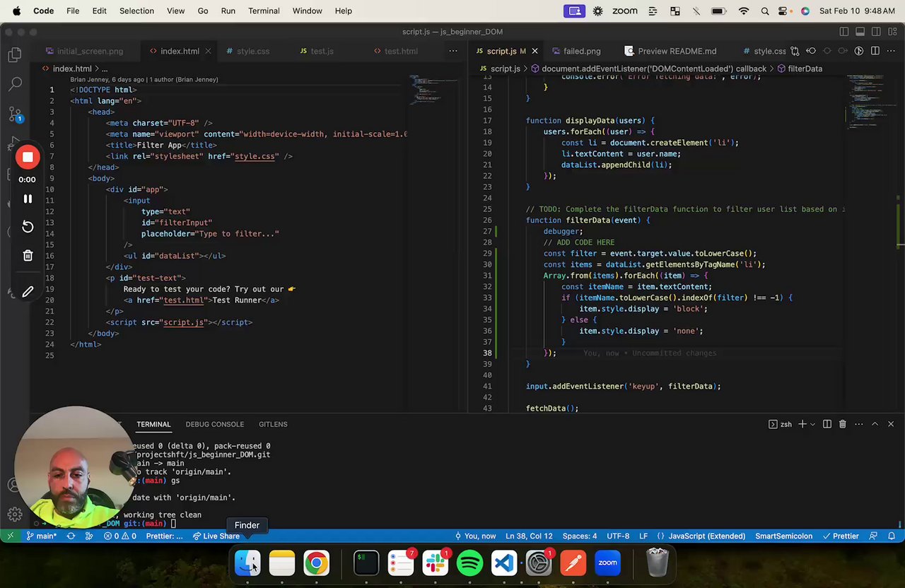Open the Terminal menu in menu bar
This screenshot has width=905, height=588.
point(264,11)
